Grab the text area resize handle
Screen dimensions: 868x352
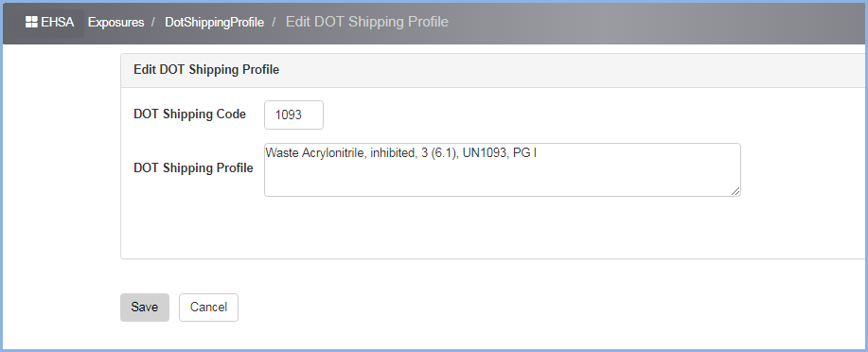click(735, 191)
